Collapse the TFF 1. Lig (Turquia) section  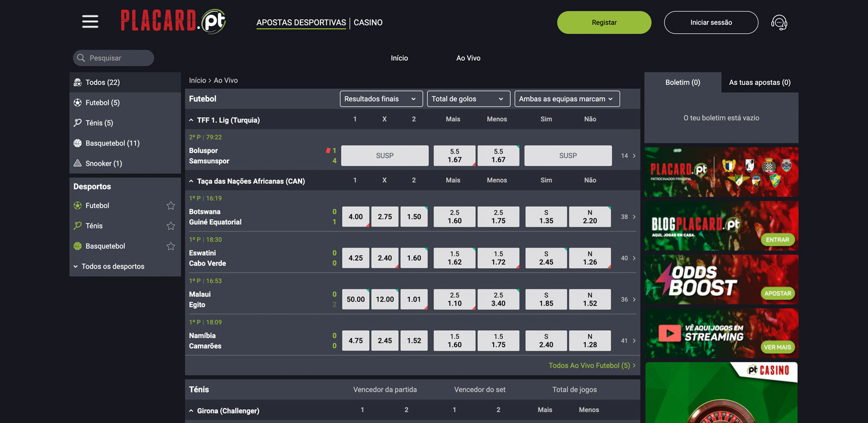coord(191,120)
